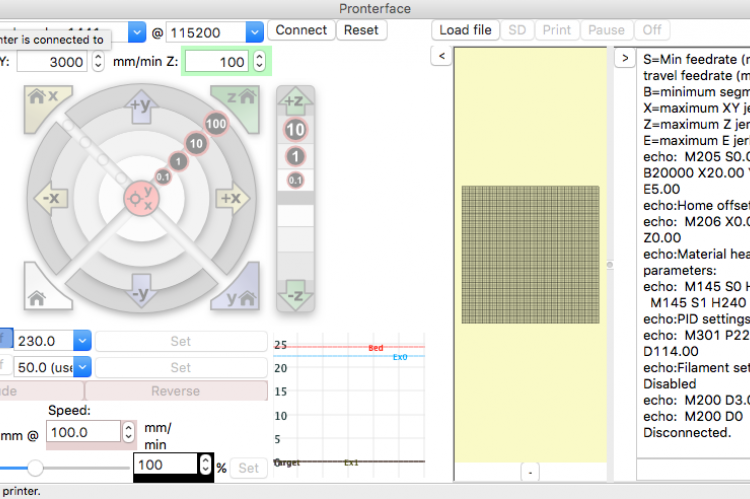Screen dimensions: 750x499
Task: Open the baud rate 115200 dropdown
Action: 255,32
